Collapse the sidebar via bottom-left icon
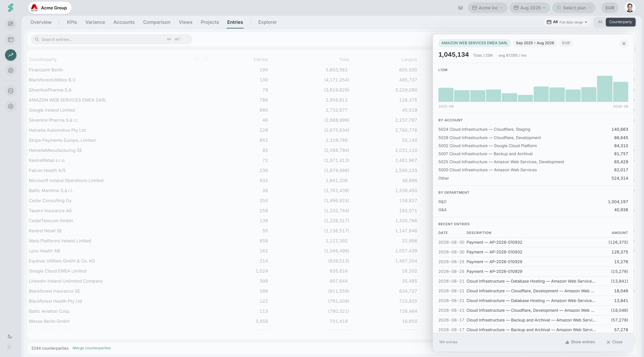This screenshot has height=357, width=644. coord(10,347)
